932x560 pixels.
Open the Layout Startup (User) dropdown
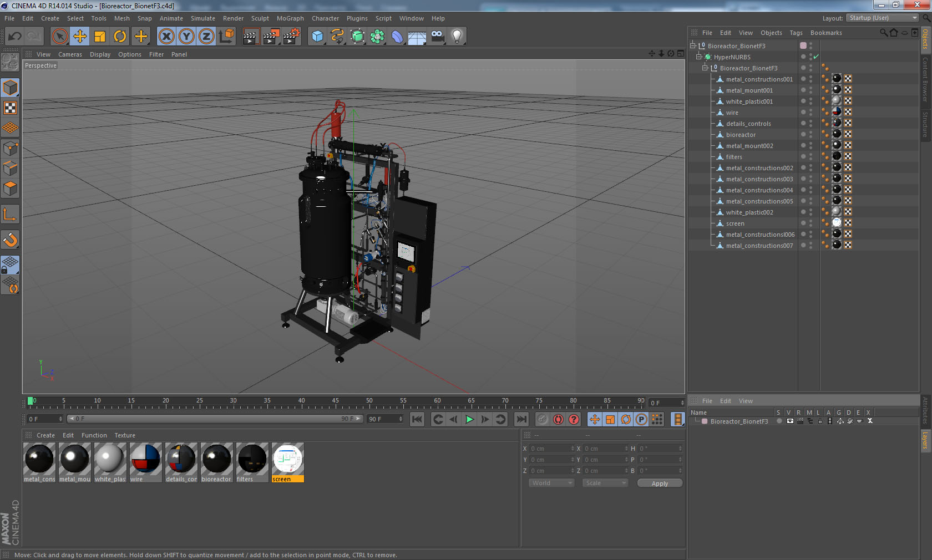click(x=883, y=18)
